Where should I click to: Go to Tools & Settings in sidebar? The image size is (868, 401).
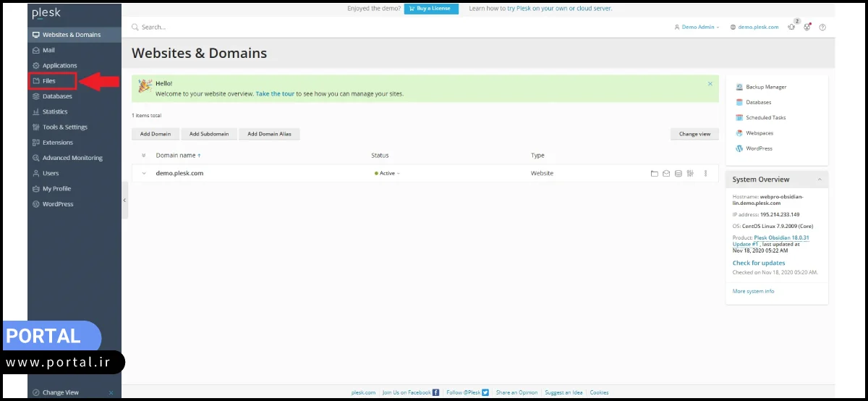click(64, 127)
